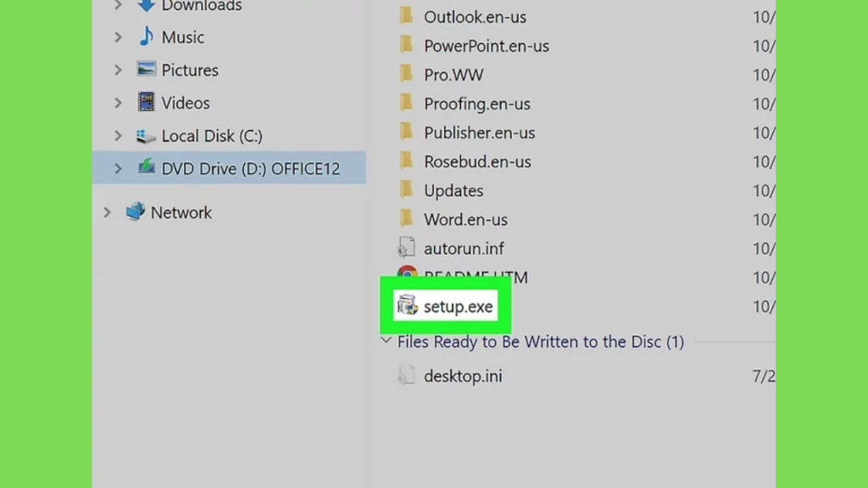
Task: Click the folder icon beside Proofing.en-us
Action: click(406, 103)
